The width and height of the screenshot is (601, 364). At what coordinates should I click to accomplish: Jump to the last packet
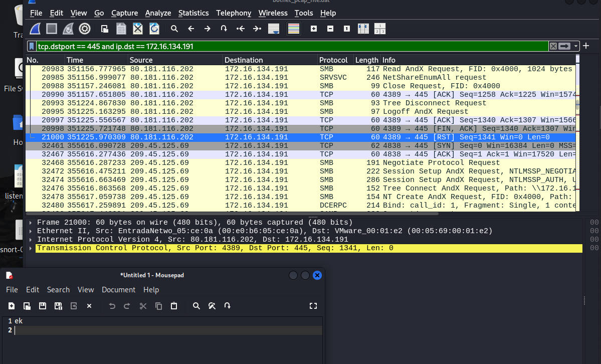[x=257, y=29]
